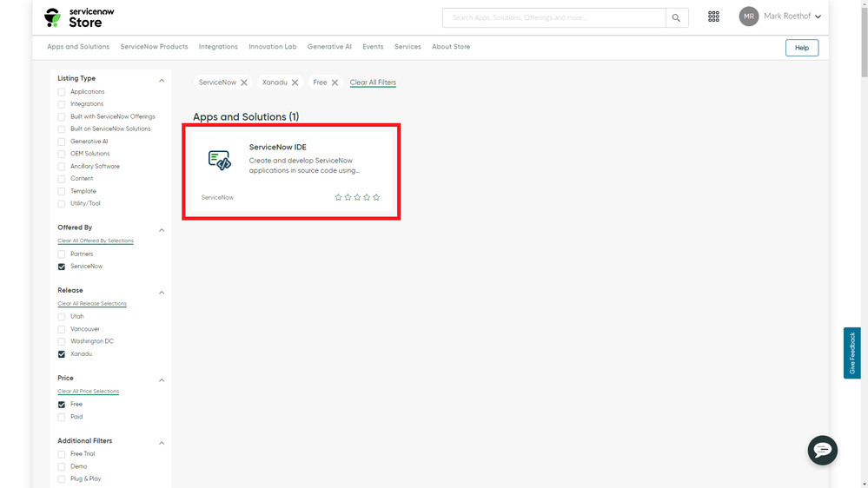
Task: Check the OEM Solutions option
Action: coord(62,155)
